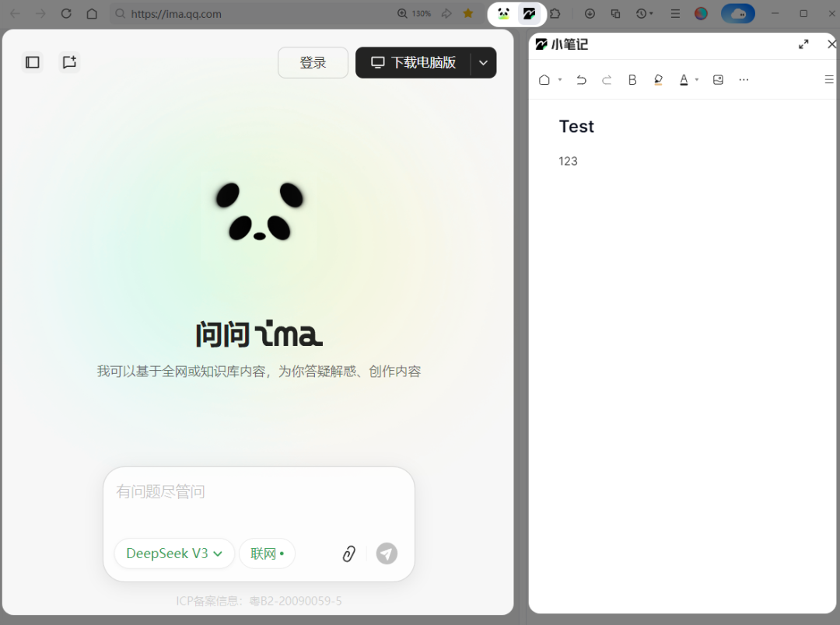
Task: Insert image in 小笔记 toolbar
Action: tap(719, 80)
